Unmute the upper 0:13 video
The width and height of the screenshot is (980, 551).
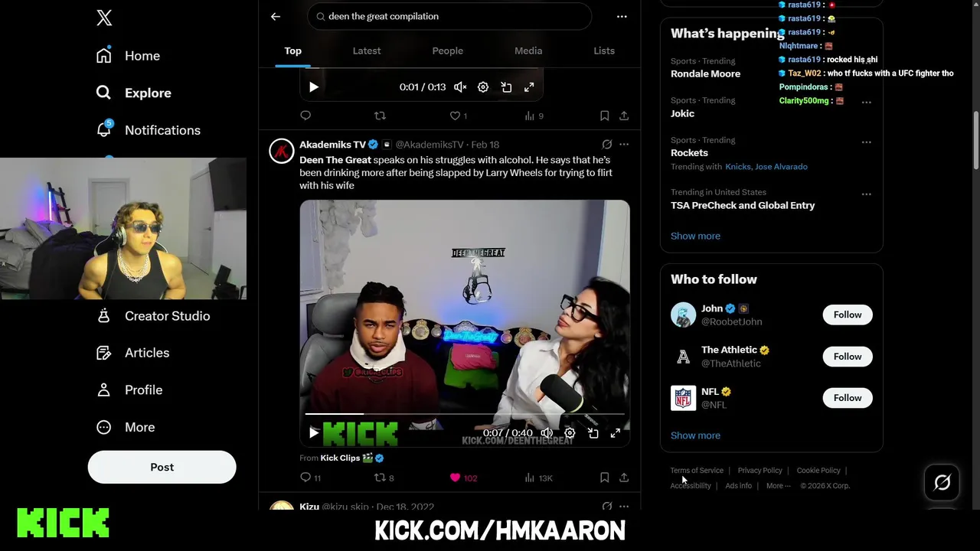pos(460,87)
